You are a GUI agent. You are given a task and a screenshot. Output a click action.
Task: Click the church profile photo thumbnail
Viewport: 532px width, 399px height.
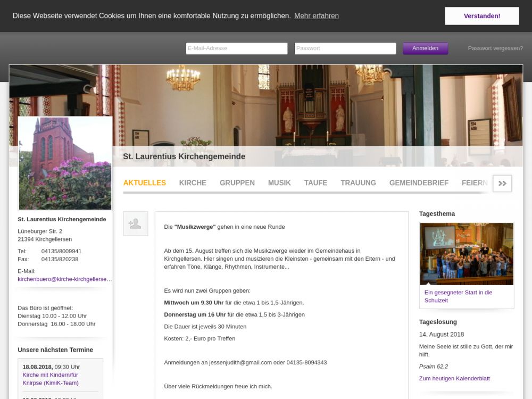[x=65, y=164]
